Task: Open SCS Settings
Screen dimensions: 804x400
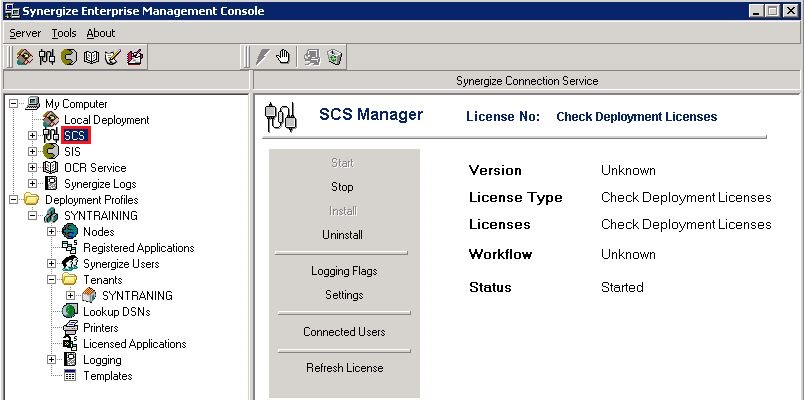Action: (x=344, y=295)
